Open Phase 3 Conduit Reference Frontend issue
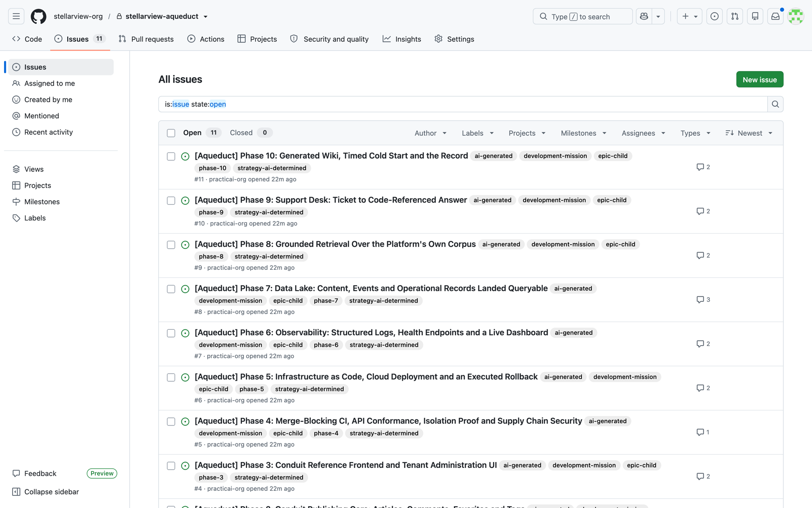This screenshot has height=508, width=812. (x=346, y=465)
